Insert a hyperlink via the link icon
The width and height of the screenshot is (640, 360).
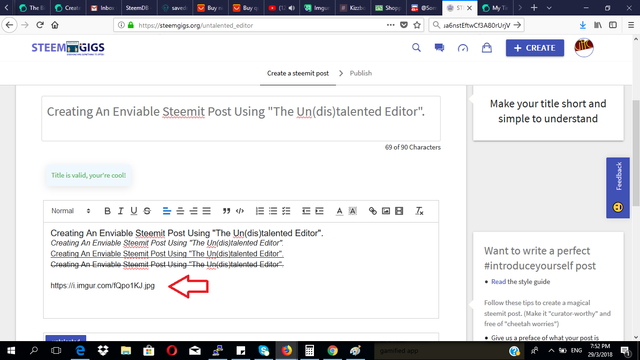point(373,211)
